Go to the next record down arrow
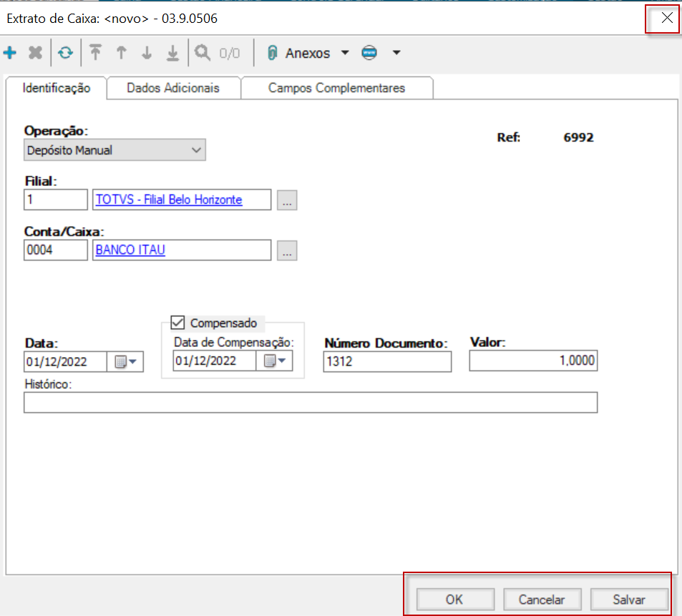The image size is (682, 616). pos(147,53)
